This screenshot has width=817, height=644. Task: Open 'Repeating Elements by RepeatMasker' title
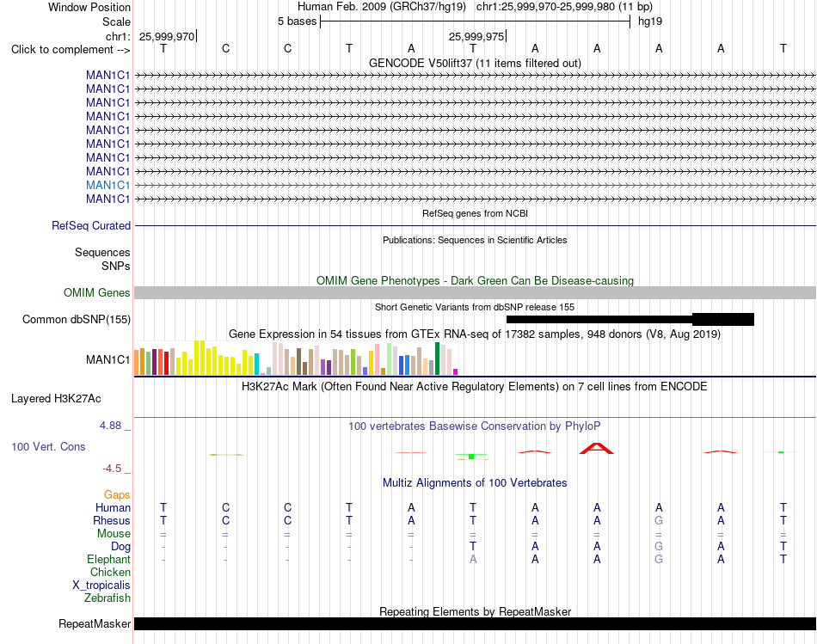(475, 611)
